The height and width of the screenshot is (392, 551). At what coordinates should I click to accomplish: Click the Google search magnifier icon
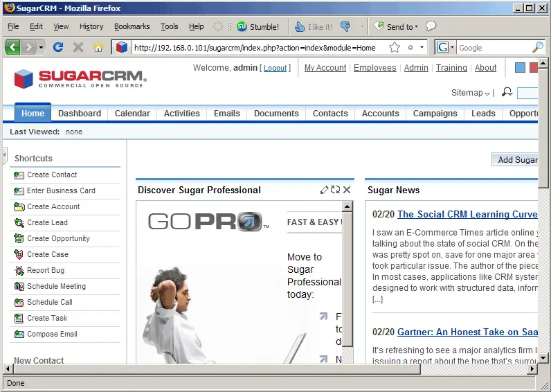(x=538, y=47)
